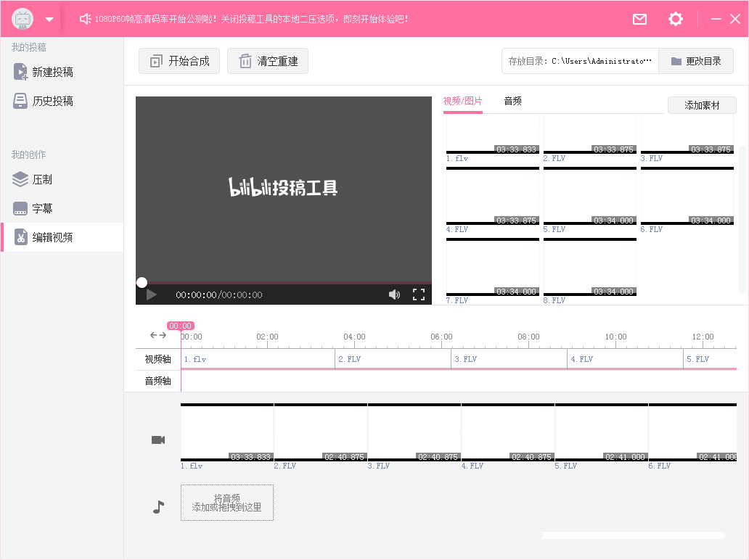
Task: Select 编辑视频 in sidebar
Action: [x=62, y=237]
